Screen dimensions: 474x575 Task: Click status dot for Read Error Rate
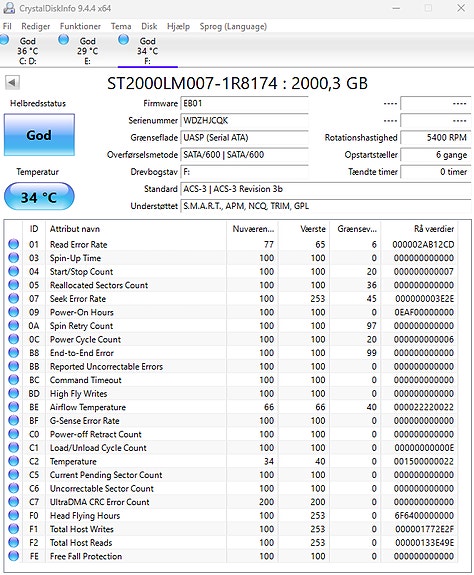(14, 244)
